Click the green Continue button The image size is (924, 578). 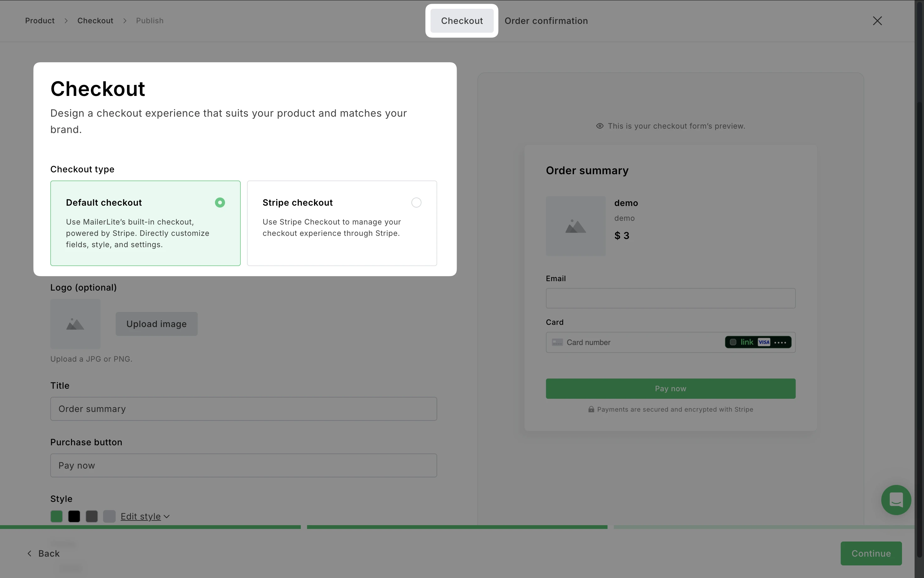click(871, 553)
